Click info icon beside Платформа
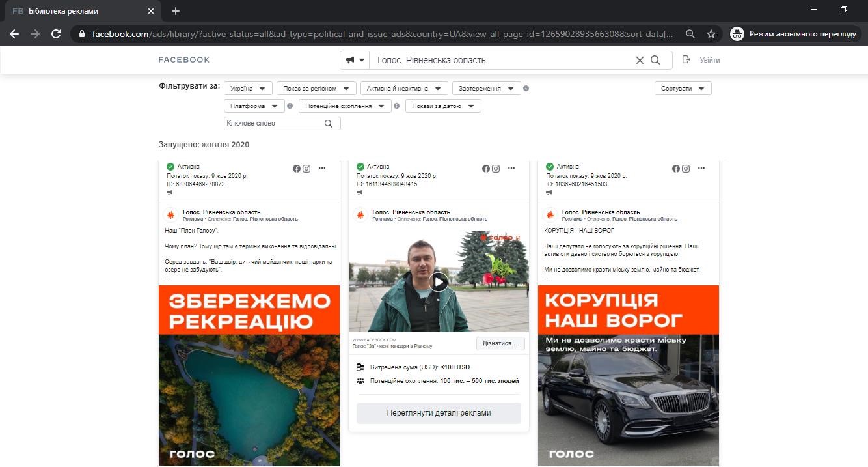Image resolution: width=868 pixels, height=467 pixels. coord(290,106)
